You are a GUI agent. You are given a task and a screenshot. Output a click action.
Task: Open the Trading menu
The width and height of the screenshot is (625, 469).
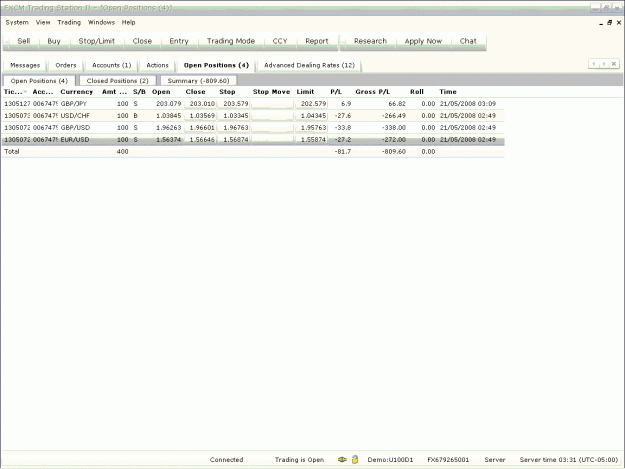(x=69, y=22)
